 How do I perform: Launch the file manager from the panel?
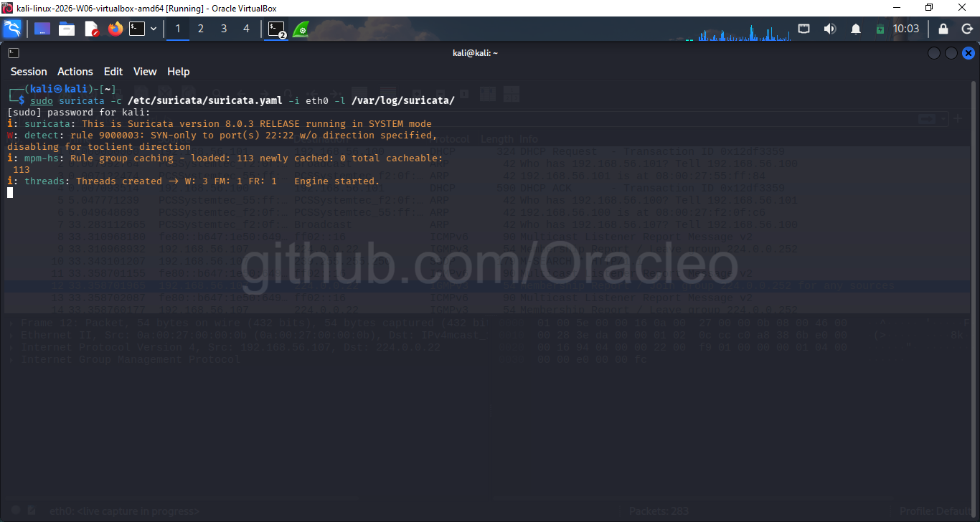point(67,29)
